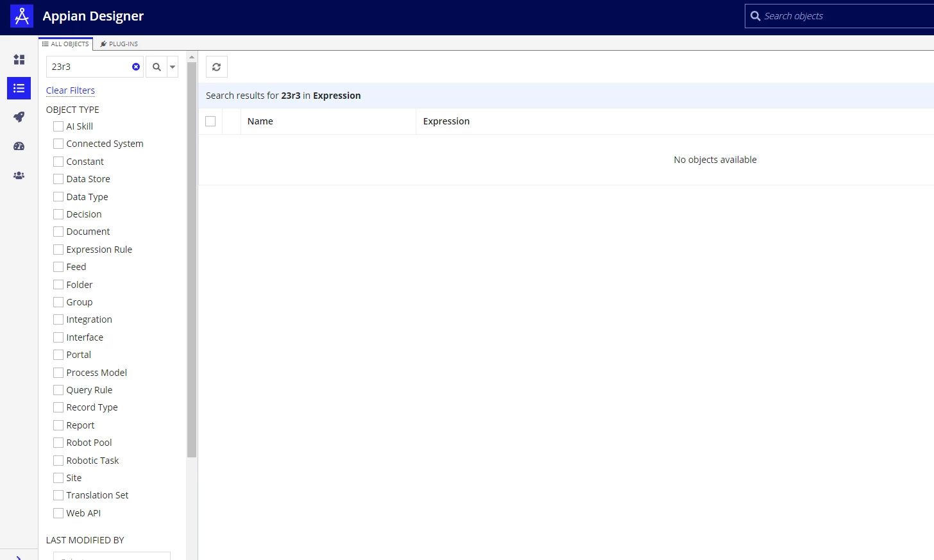Check the Portal filter
934x560 pixels.
coord(58,355)
